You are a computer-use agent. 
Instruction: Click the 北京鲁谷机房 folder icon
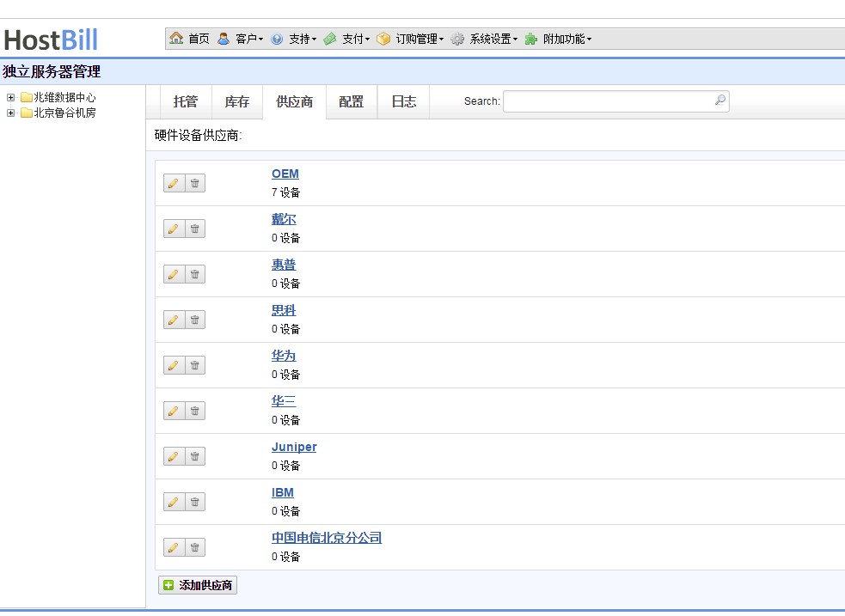click(x=27, y=113)
